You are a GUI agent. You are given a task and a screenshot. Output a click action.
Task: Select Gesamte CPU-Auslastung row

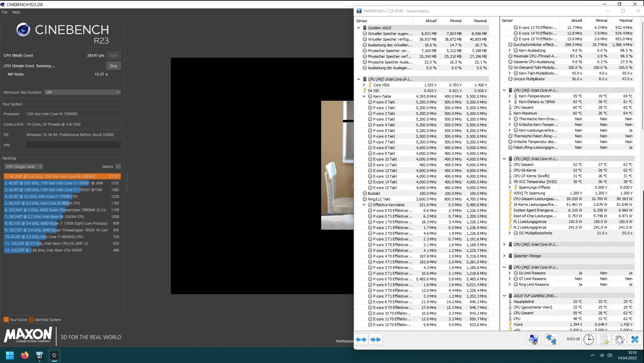coord(568,62)
